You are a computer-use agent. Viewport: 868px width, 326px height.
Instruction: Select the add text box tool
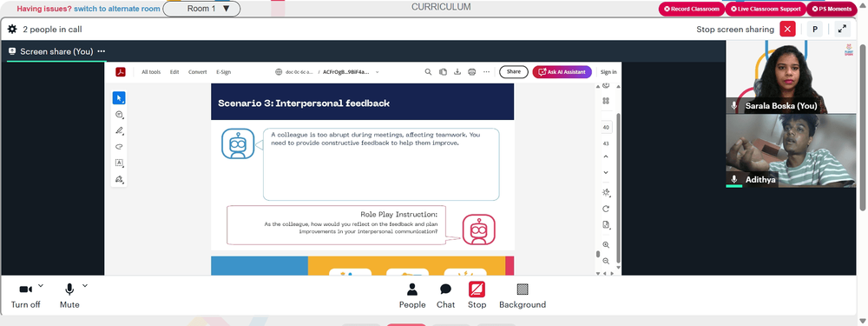(118, 163)
